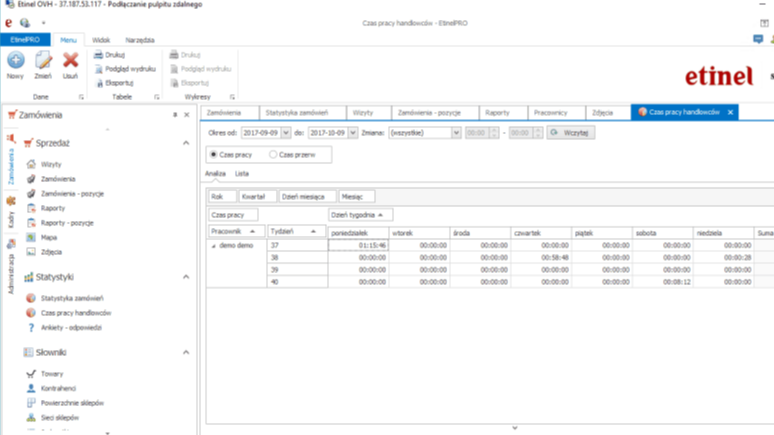Image resolution: width=774 pixels, height=435 pixels.
Task: Close the Zamówienia side panel
Action: pyautogui.click(x=187, y=115)
